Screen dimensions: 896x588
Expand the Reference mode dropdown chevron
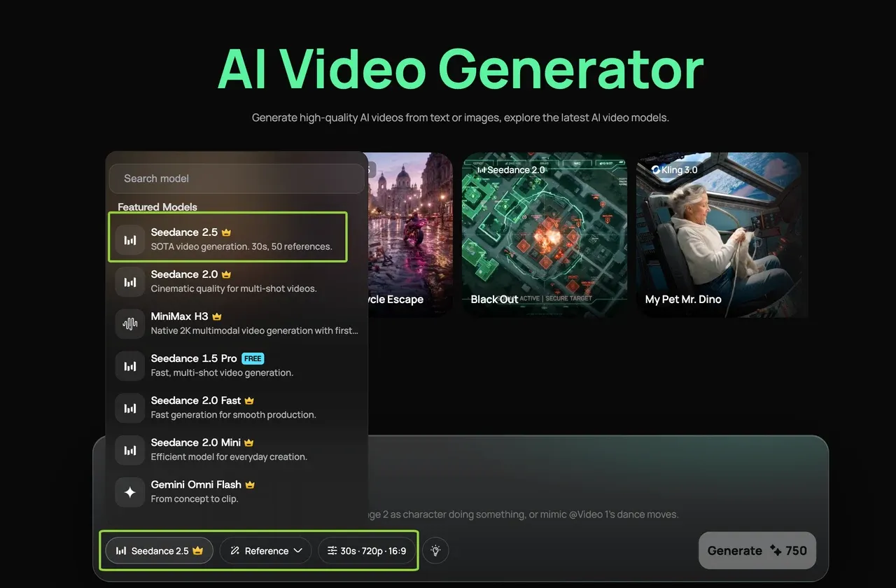pos(298,551)
